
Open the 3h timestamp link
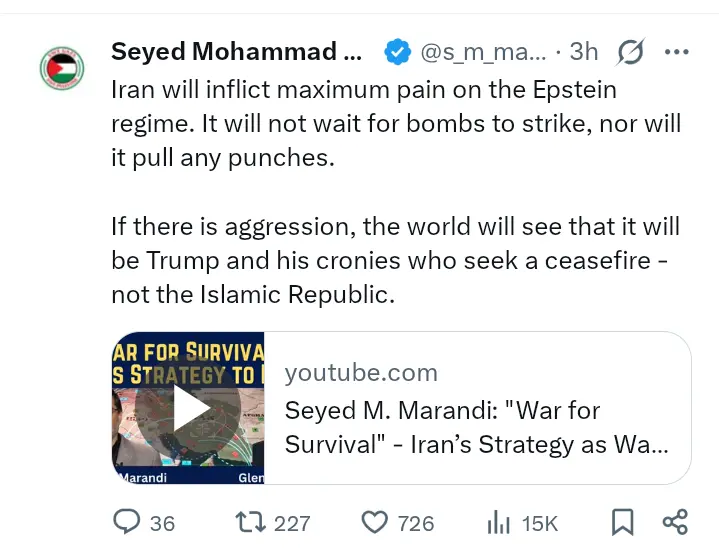[584, 51]
